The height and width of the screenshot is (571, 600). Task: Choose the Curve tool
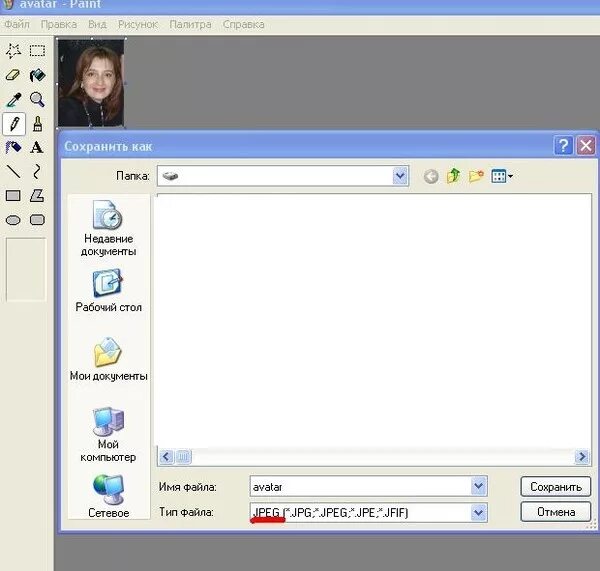click(x=37, y=171)
